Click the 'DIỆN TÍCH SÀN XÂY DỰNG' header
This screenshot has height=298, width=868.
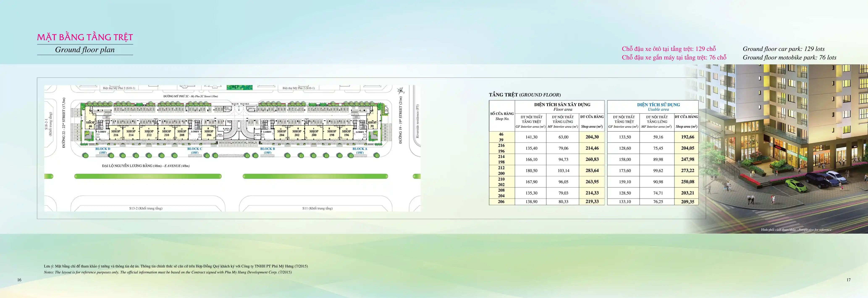pyautogui.click(x=562, y=105)
